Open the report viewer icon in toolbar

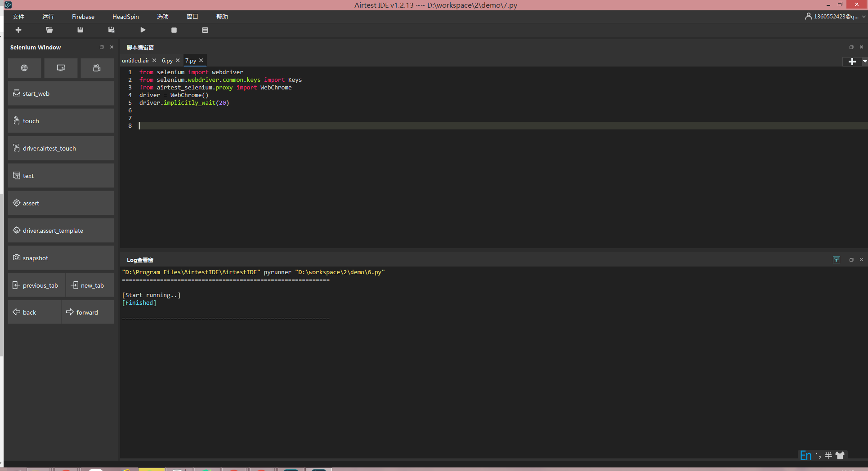pyautogui.click(x=205, y=30)
